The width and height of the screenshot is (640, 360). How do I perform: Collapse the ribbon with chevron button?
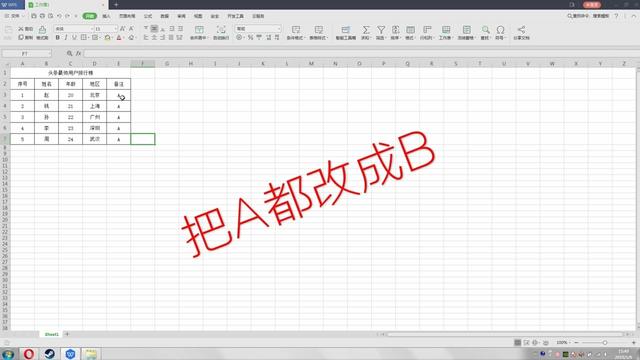click(x=633, y=16)
